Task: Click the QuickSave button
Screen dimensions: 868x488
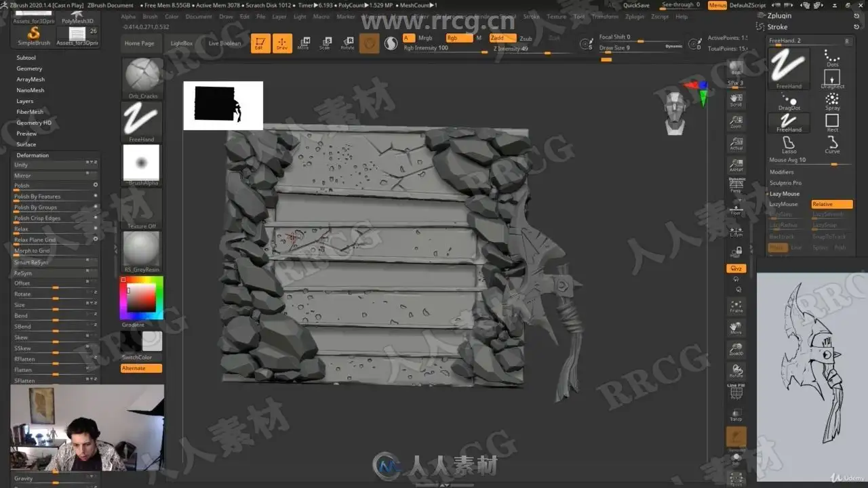Action: 636,5
